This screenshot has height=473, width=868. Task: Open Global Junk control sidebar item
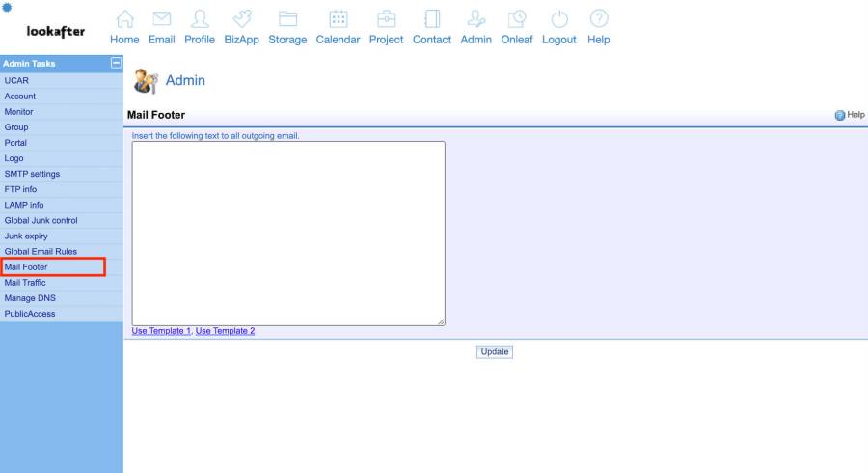[41, 220]
